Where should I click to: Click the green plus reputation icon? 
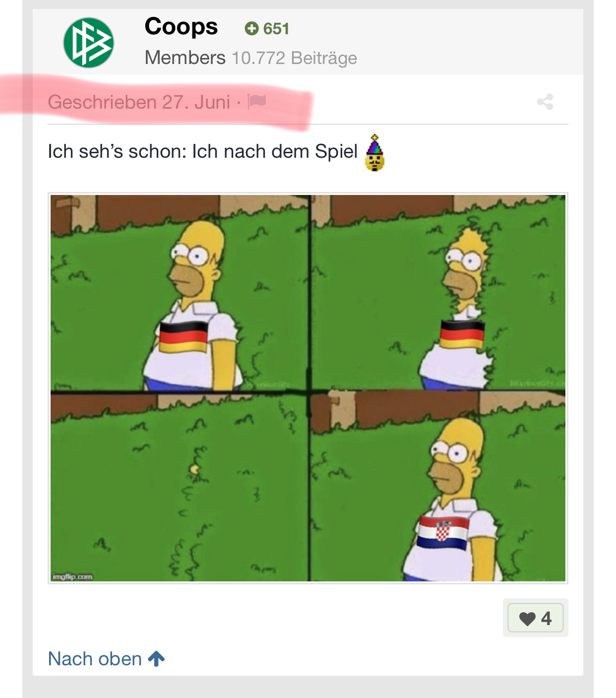pos(251,29)
